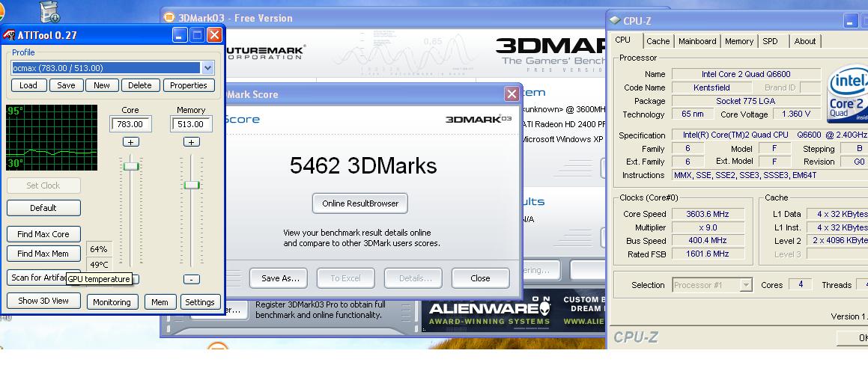Viewport: 868px width, 383px height.
Task: Click the Mem button in ATITool
Action: [160, 301]
